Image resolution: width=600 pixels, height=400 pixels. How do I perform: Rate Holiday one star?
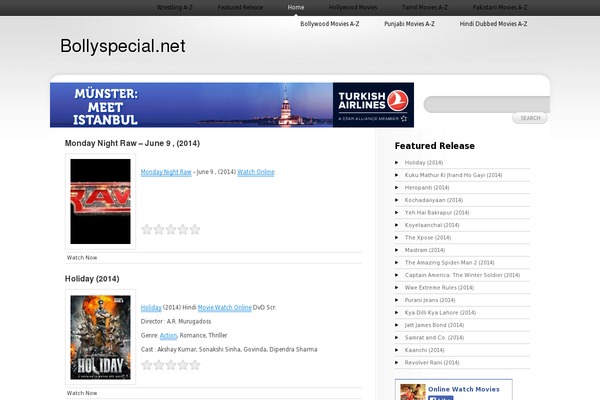point(147,365)
